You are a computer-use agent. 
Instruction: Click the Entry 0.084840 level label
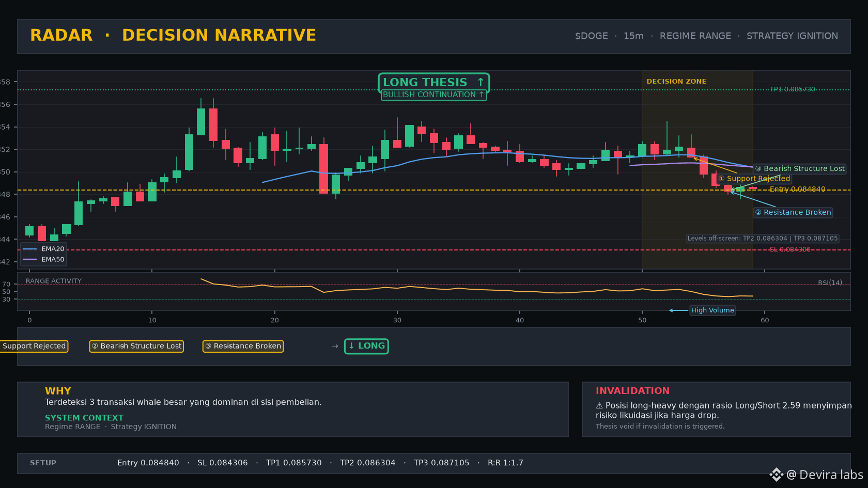click(x=797, y=190)
